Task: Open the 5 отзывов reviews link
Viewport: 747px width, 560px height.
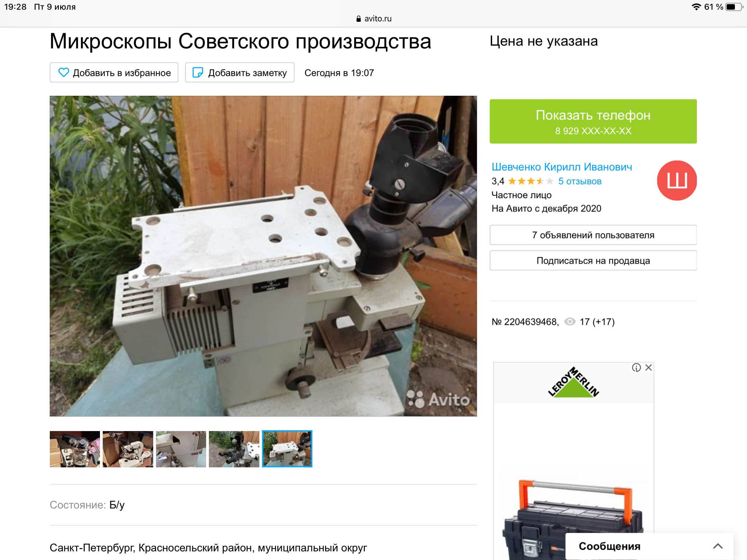Action: click(580, 181)
